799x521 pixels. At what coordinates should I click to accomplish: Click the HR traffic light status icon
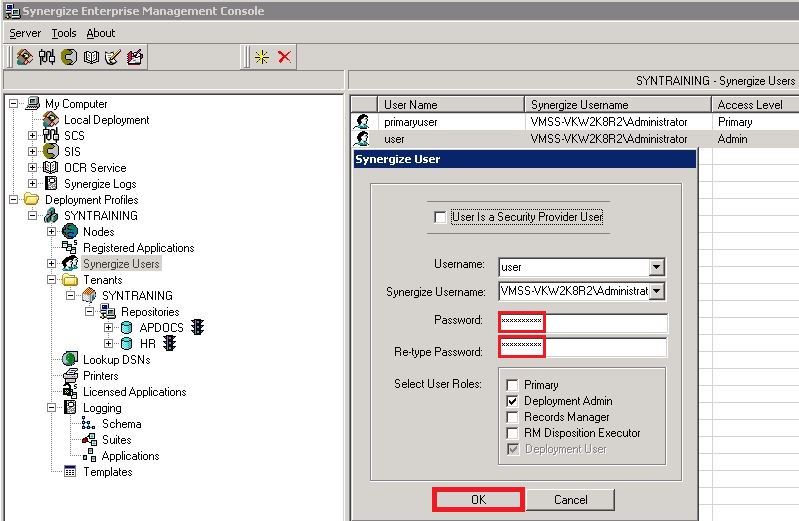pos(170,343)
